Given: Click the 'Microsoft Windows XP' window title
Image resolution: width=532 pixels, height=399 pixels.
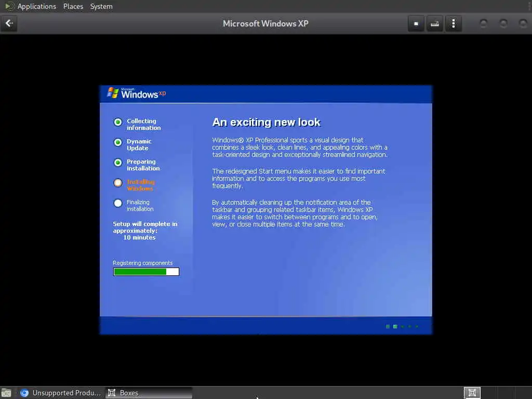Looking at the screenshot, I should (x=265, y=23).
